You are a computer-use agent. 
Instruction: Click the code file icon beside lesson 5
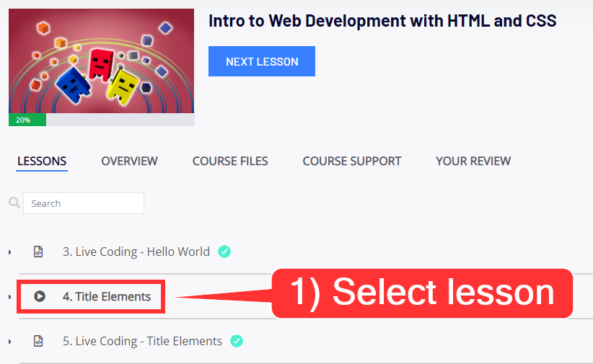[x=38, y=341]
